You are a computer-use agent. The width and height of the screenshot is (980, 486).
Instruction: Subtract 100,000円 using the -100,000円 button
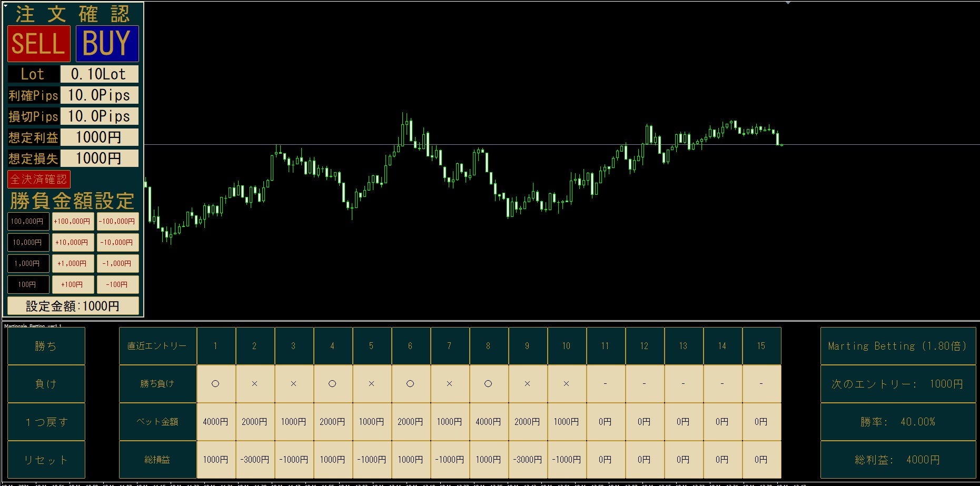coord(117,221)
